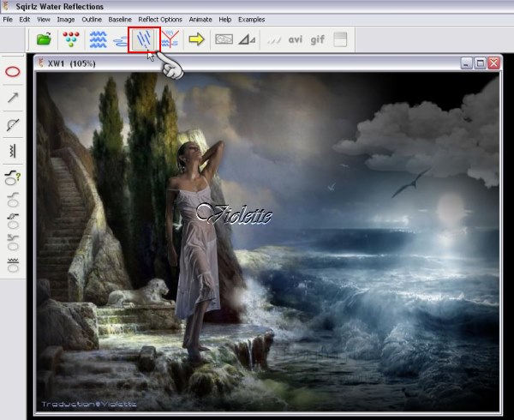Open the Outline menu
Viewport: 514px width, 420px height.
tap(92, 19)
